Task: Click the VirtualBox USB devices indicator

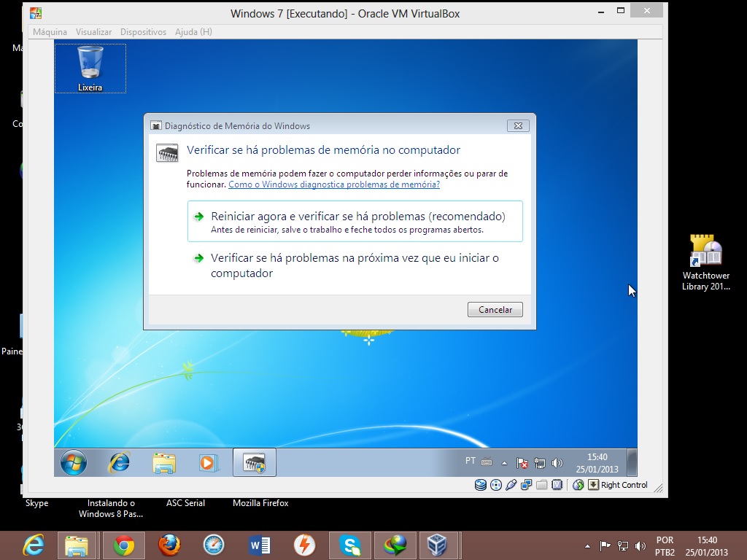Action: pos(511,485)
